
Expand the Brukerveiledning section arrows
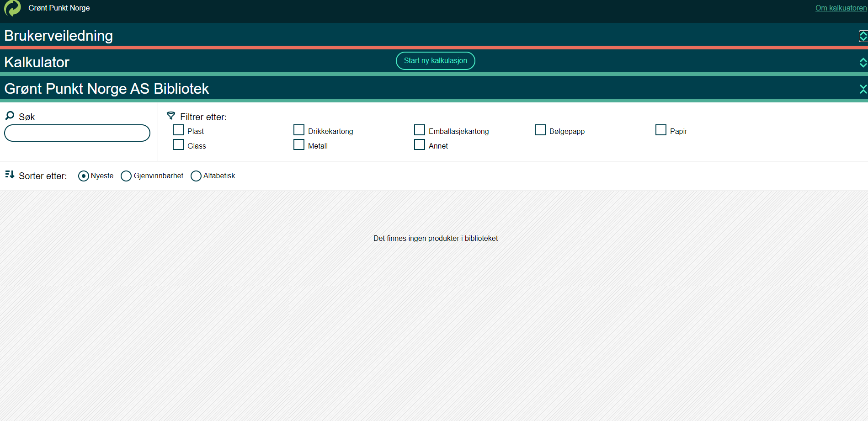pos(863,36)
